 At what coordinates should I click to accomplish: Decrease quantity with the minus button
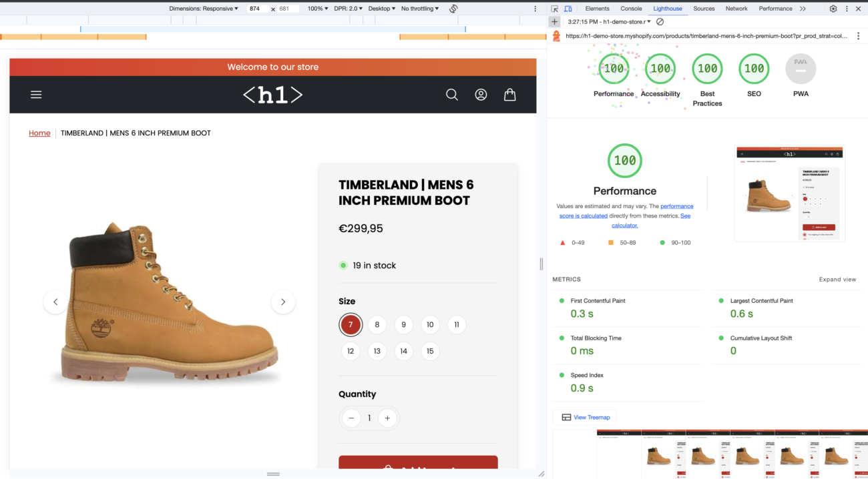351,418
